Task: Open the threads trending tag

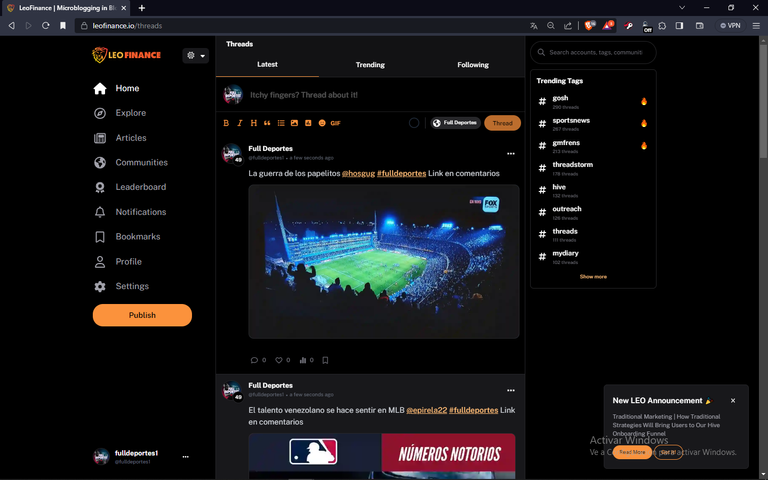Action: (x=565, y=231)
